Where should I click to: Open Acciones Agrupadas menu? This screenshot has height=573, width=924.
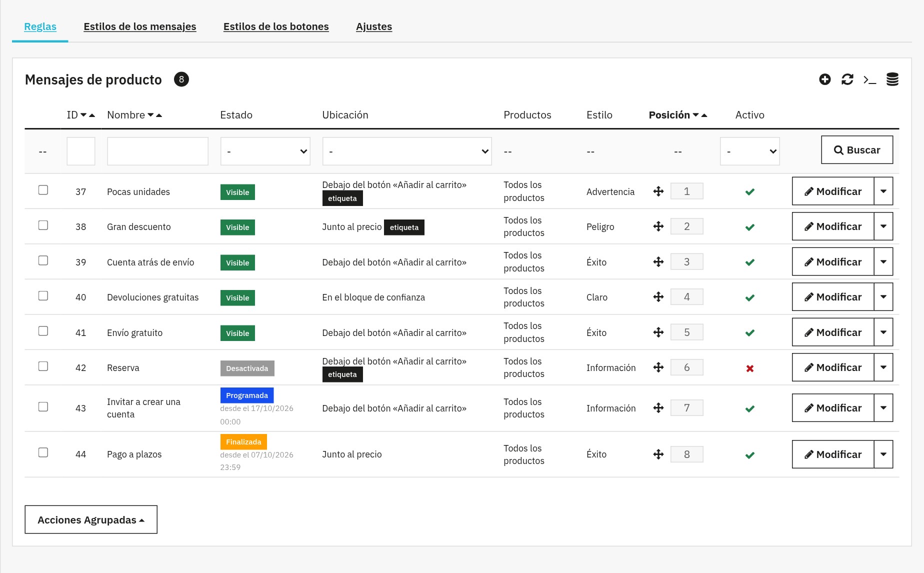(91, 519)
